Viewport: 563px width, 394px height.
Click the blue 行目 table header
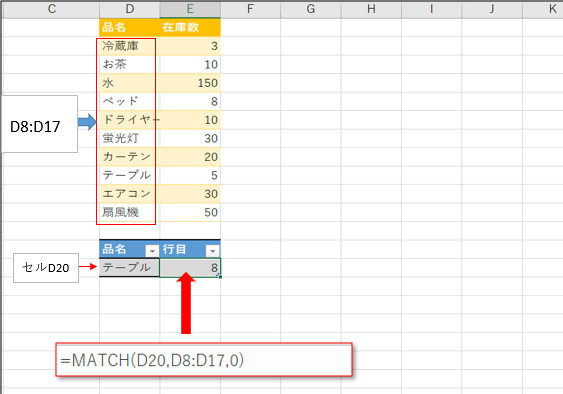tap(190, 249)
